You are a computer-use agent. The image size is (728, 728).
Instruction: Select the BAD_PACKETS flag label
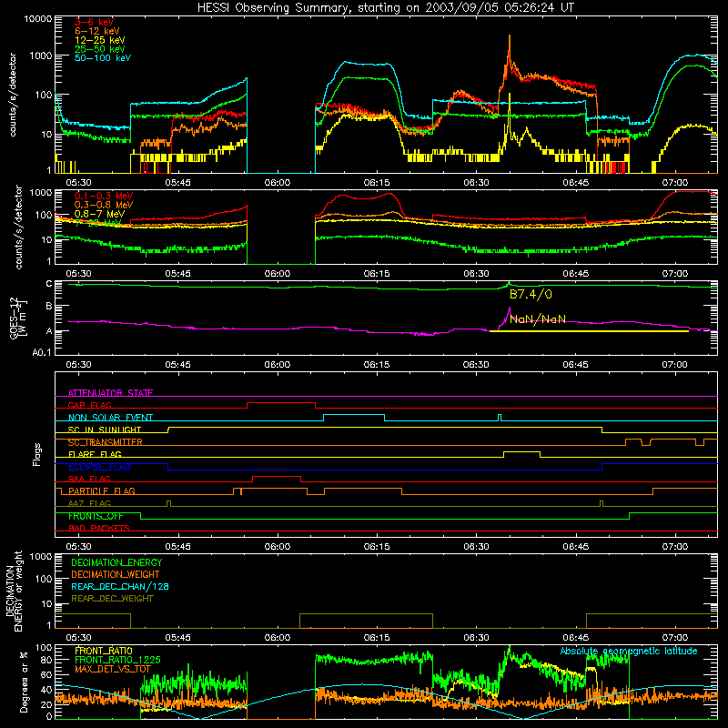[x=99, y=528]
